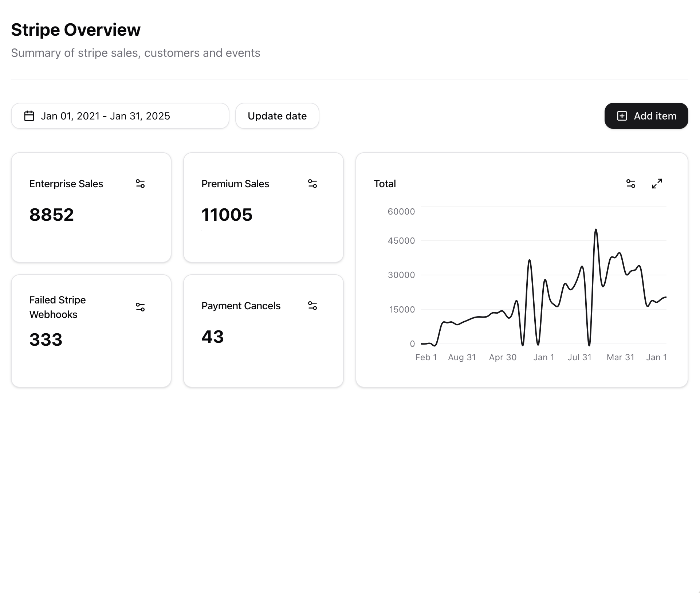Click the Failed Stripe Webhooks title
The image size is (700, 593).
[58, 307]
